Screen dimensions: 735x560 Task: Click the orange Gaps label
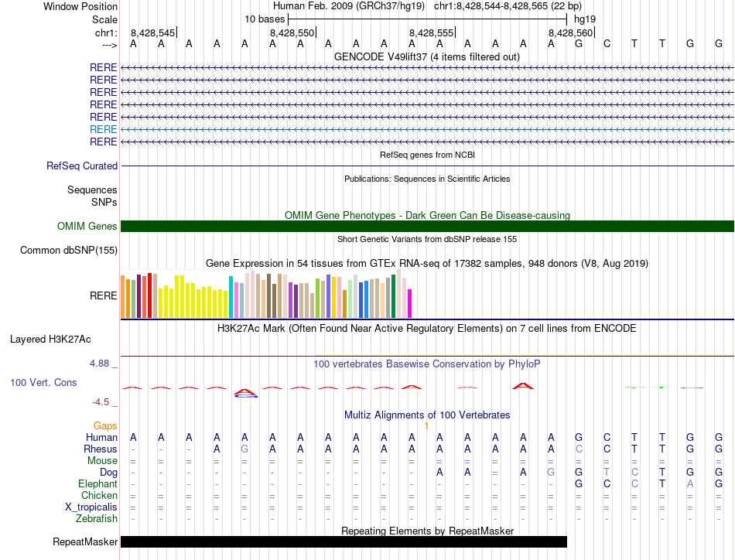click(105, 425)
